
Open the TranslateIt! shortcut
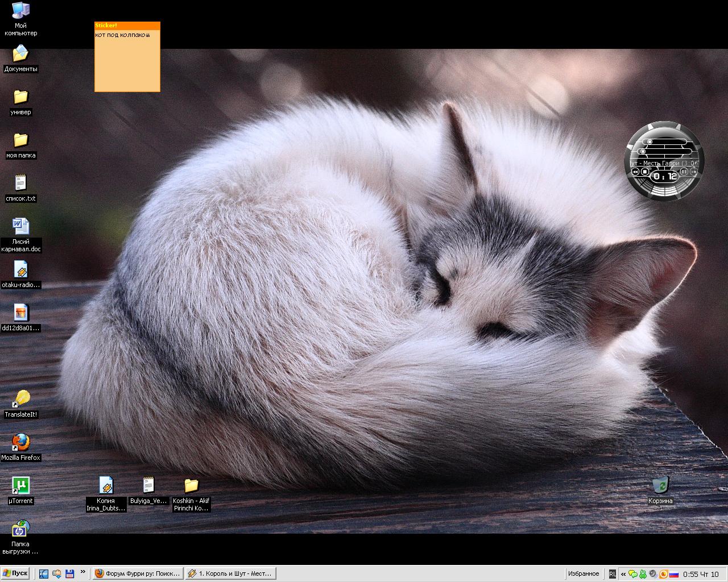pyautogui.click(x=21, y=399)
